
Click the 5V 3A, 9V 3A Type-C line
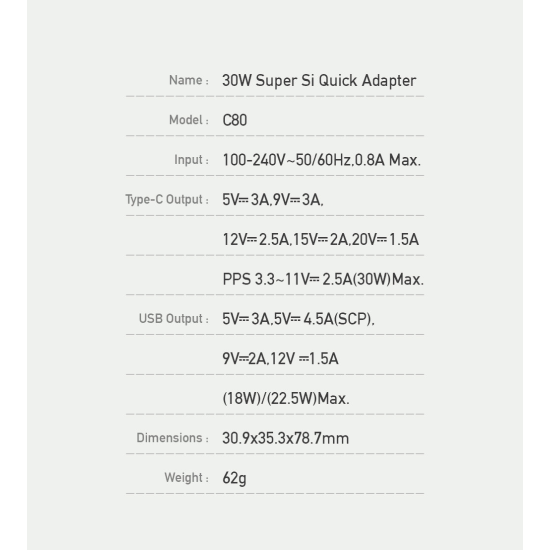click(273, 200)
